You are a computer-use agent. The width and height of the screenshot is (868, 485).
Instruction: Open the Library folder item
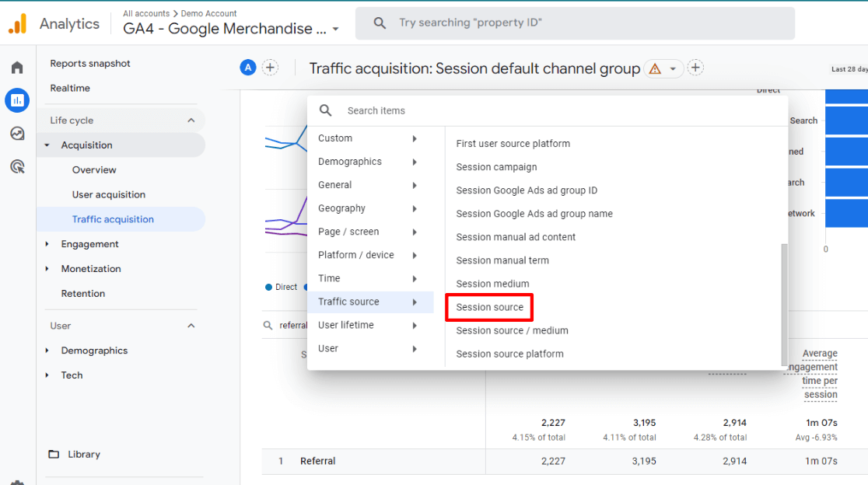[83, 455]
